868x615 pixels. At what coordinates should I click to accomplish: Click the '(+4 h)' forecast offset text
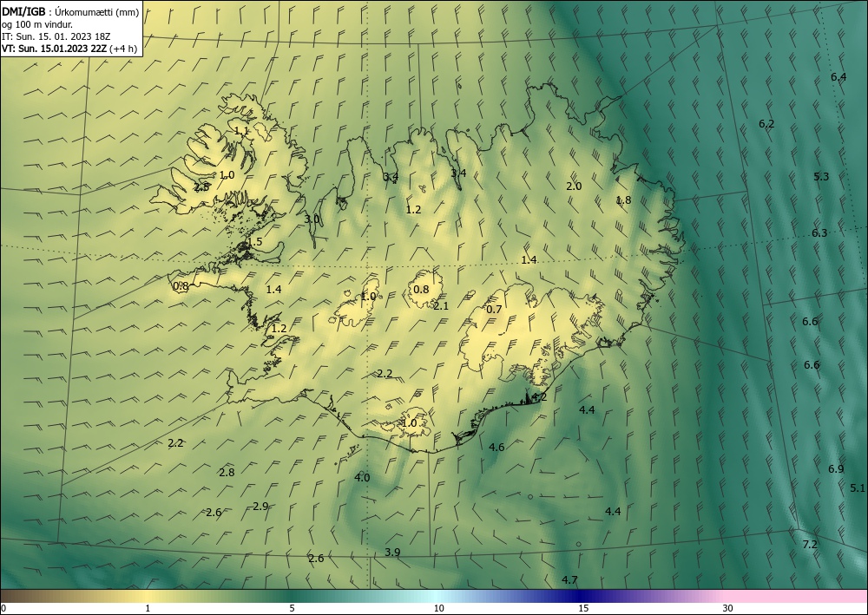123,49
